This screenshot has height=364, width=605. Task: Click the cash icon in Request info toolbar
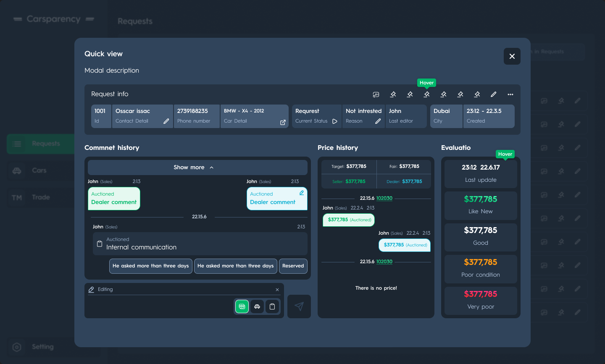pyautogui.click(x=376, y=94)
